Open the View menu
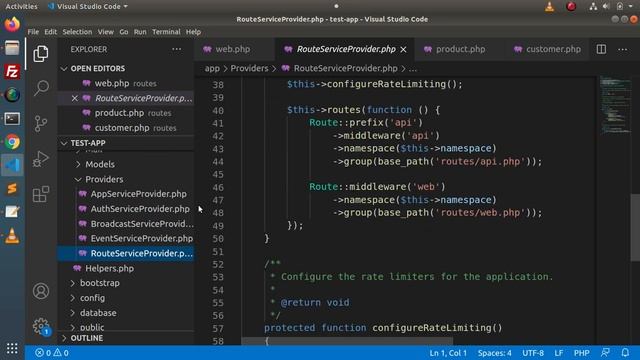Viewport: 640px width, 360px height. coord(106,32)
